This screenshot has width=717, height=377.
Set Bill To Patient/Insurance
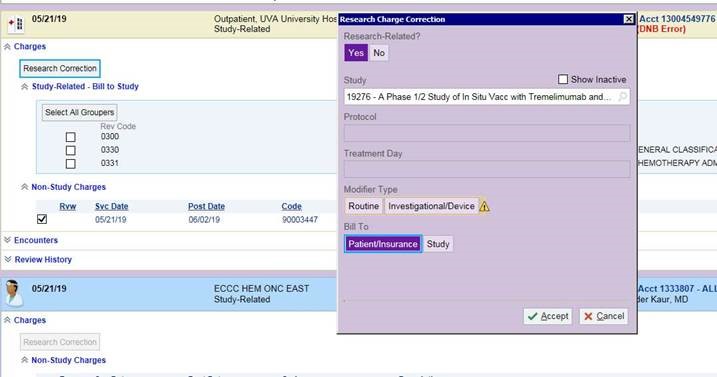coord(383,244)
